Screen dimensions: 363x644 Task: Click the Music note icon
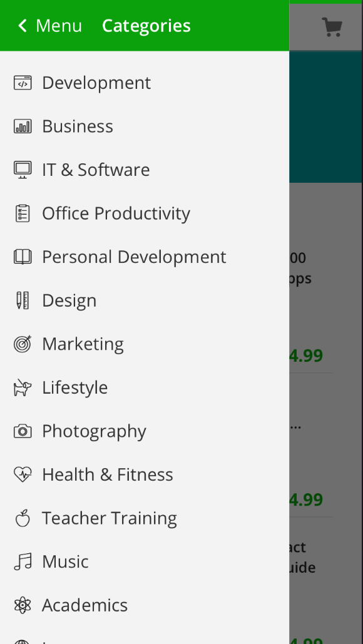[23, 561]
